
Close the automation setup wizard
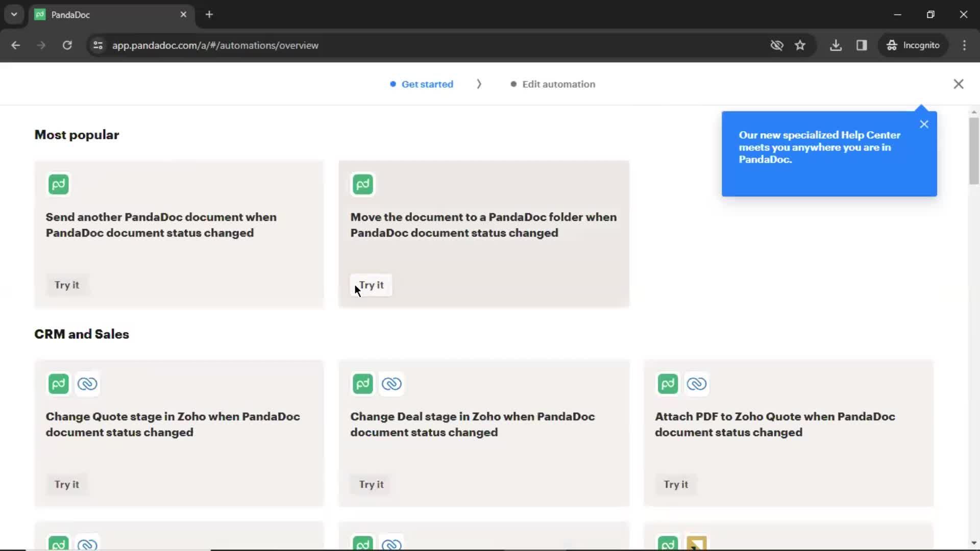click(x=958, y=84)
